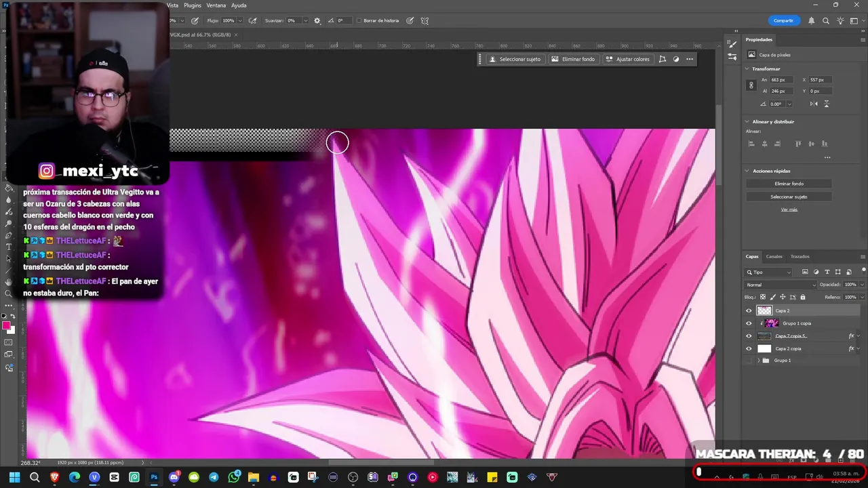The height and width of the screenshot is (488, 868).
Task: Filter layers by smart objects icon
Action: tap(849, 272)
